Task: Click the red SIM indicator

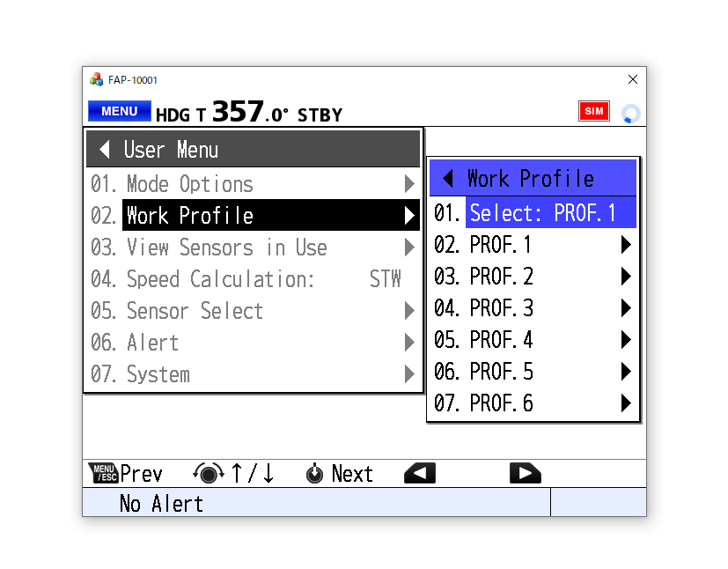Action: point(594,111)
